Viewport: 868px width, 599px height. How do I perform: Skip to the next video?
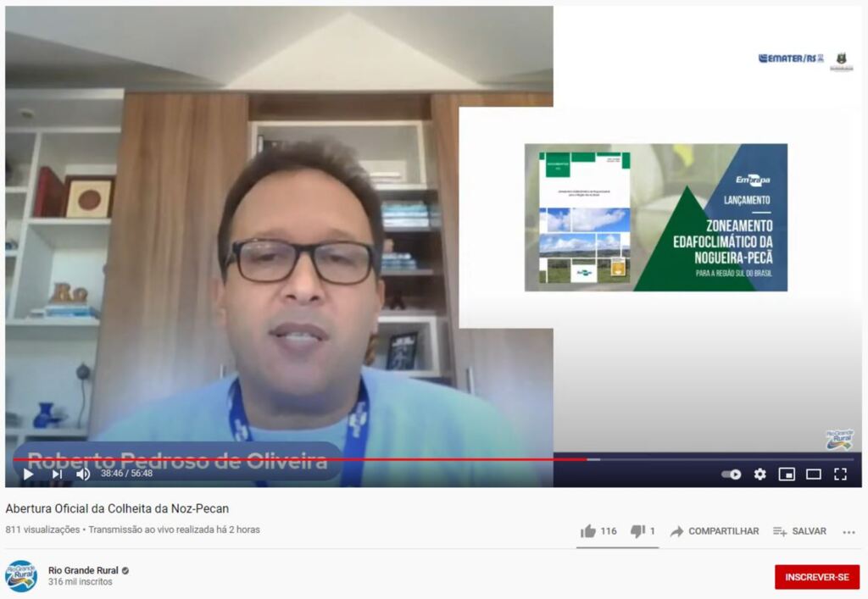click(57, 474)
